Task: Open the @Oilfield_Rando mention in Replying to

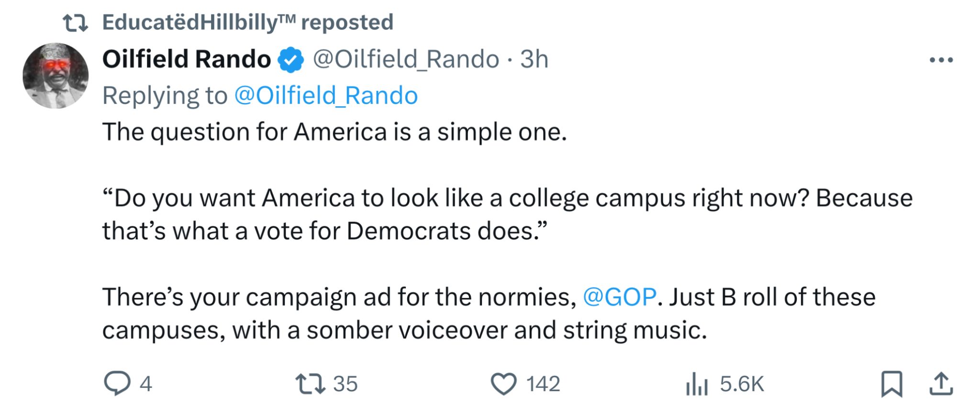Action: [326, 95]
